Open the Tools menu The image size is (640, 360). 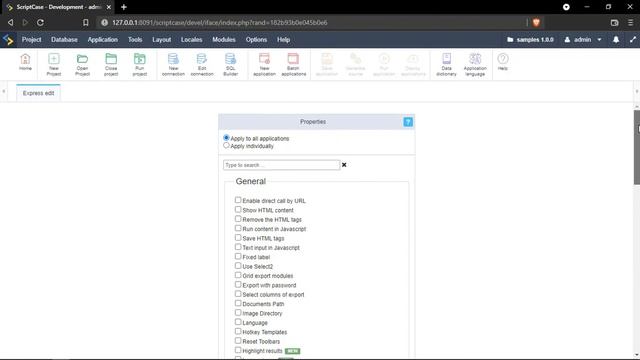pos(135,40)
